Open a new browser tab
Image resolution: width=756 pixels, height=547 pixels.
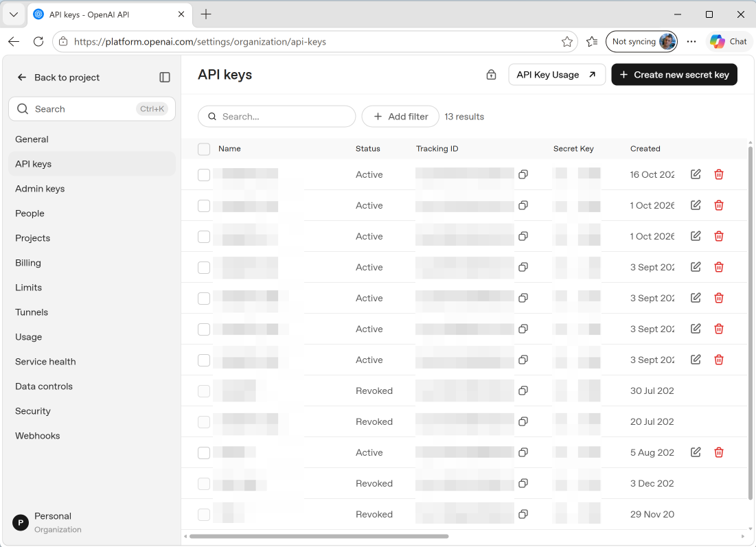[206, 14]
